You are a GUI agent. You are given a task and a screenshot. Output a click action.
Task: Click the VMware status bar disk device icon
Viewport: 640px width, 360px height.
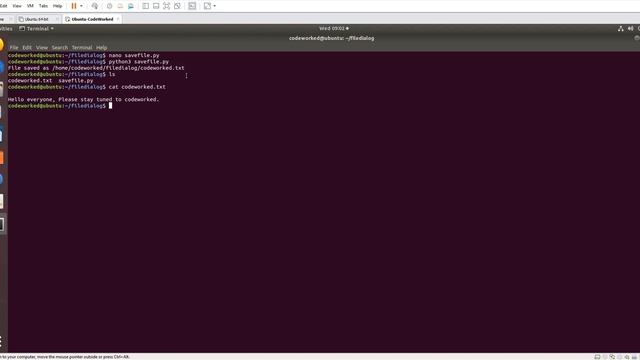pos(597,357)
